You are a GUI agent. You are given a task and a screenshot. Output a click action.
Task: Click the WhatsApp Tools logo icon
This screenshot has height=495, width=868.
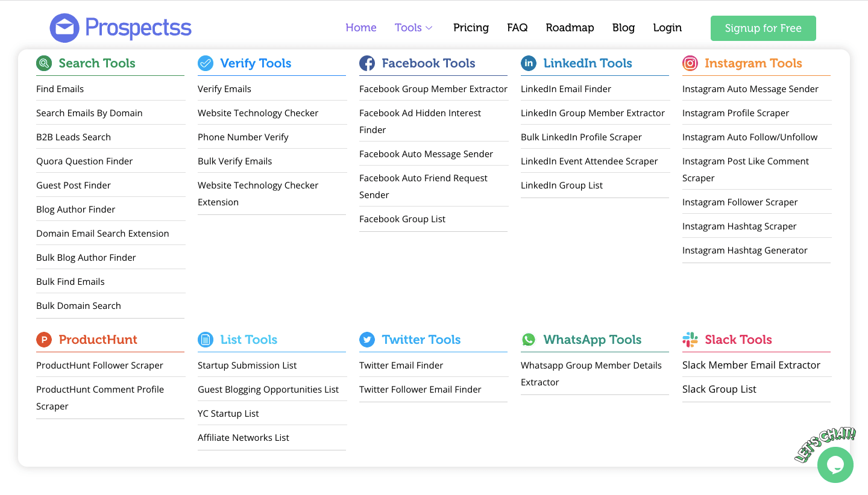529,340
